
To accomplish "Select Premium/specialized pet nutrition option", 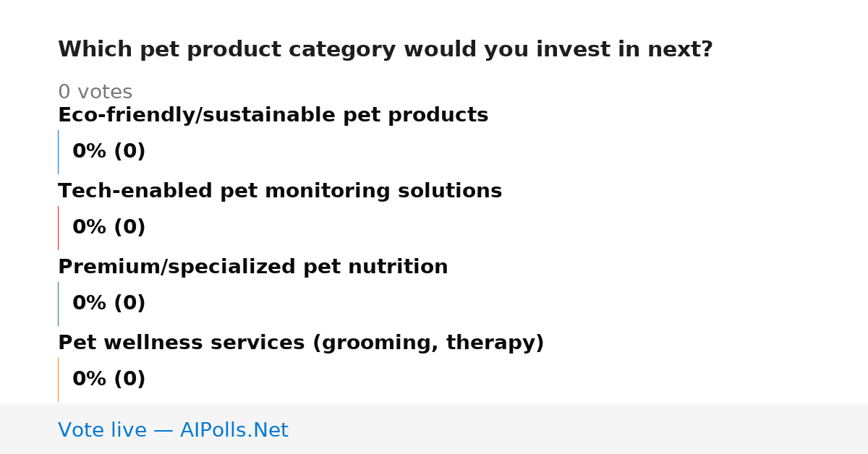I will pos(253,267).
